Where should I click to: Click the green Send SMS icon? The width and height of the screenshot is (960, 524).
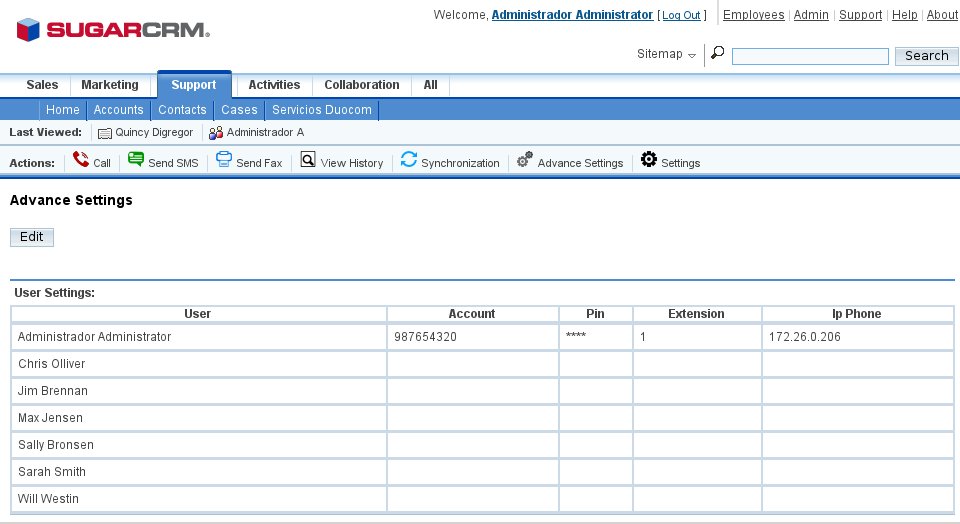click(136, 161)
